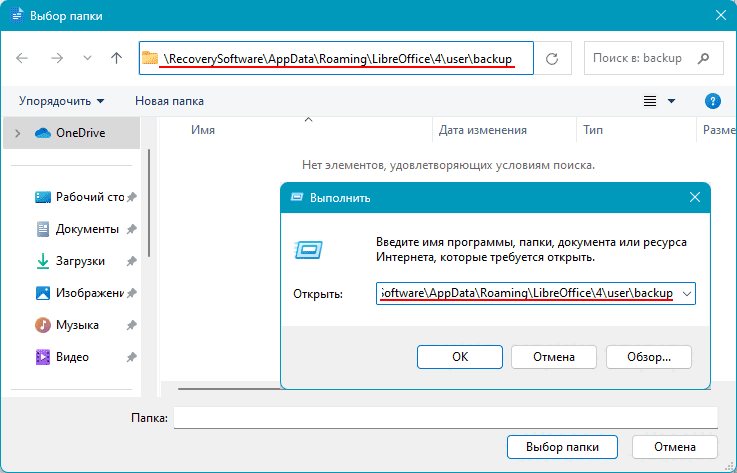
Task: Go forward using the right arrow
Action: 57,58
